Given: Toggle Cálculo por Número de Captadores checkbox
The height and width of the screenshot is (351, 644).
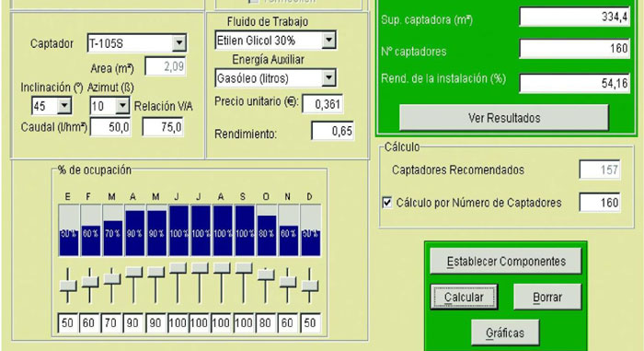Looking at the screenshot, I should point(387,203).
